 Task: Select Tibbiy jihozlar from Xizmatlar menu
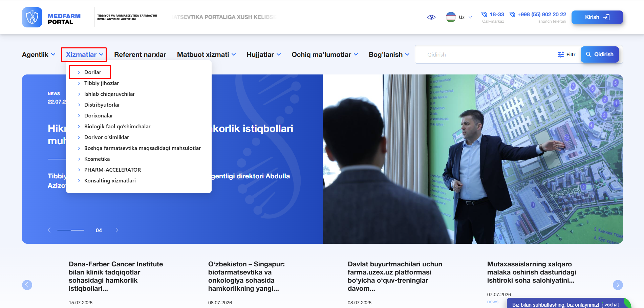[x=101, y=83]
